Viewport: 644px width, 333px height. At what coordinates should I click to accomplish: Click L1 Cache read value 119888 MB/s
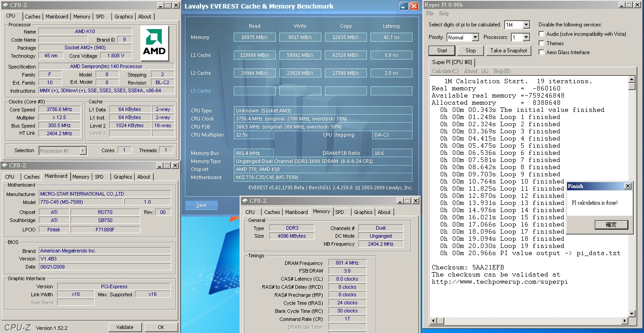(254, 55)
